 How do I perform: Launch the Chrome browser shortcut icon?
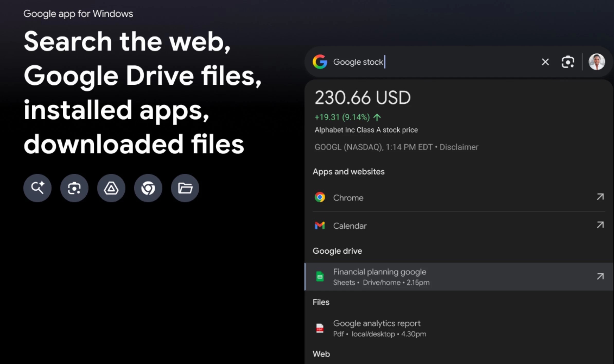coord(148,188)
